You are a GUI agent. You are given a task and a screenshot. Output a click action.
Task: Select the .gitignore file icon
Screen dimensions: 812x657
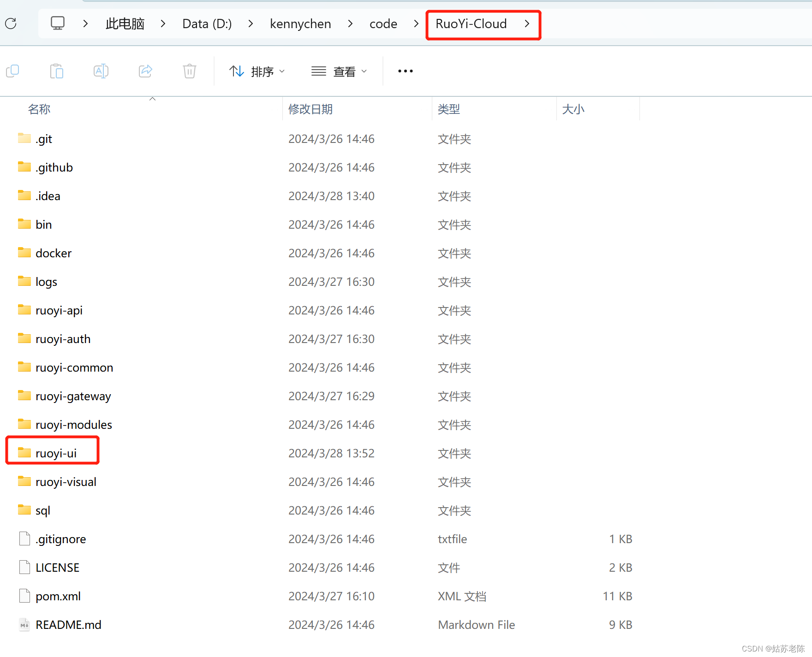[x=24, y=539]
